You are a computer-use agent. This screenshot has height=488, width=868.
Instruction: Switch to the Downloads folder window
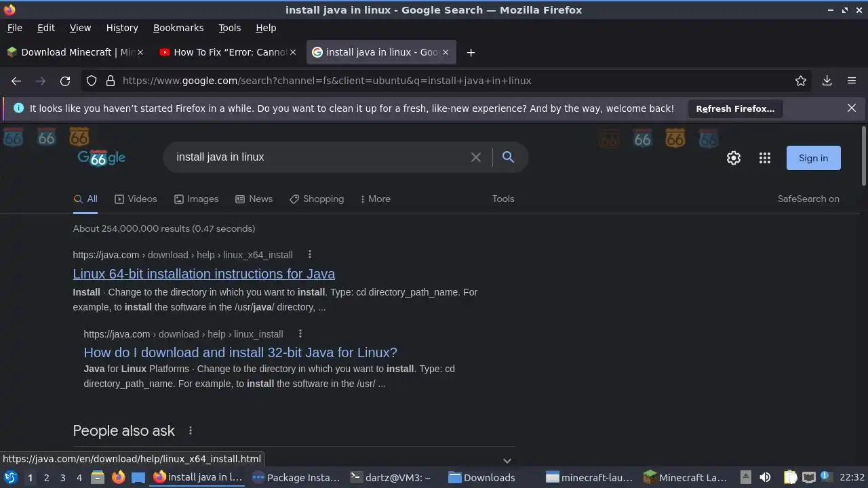(x=491, y=477)
